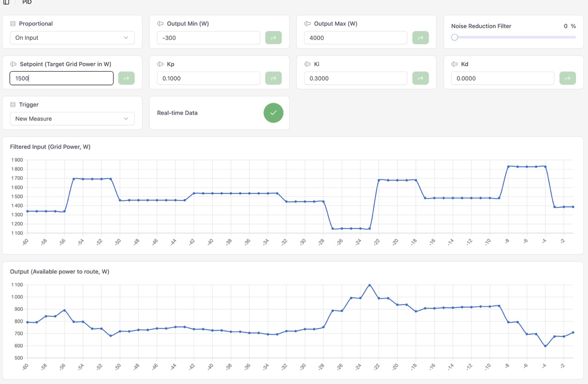Viewport: 588px width, 384px height.
Task: Select the Output Max field showing 4000
Action: 356,38
